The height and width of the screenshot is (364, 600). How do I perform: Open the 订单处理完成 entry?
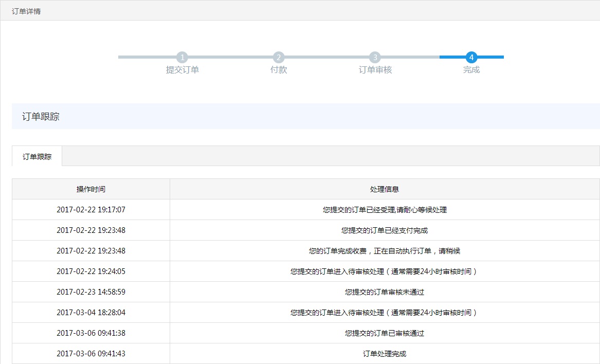[385, 353]
